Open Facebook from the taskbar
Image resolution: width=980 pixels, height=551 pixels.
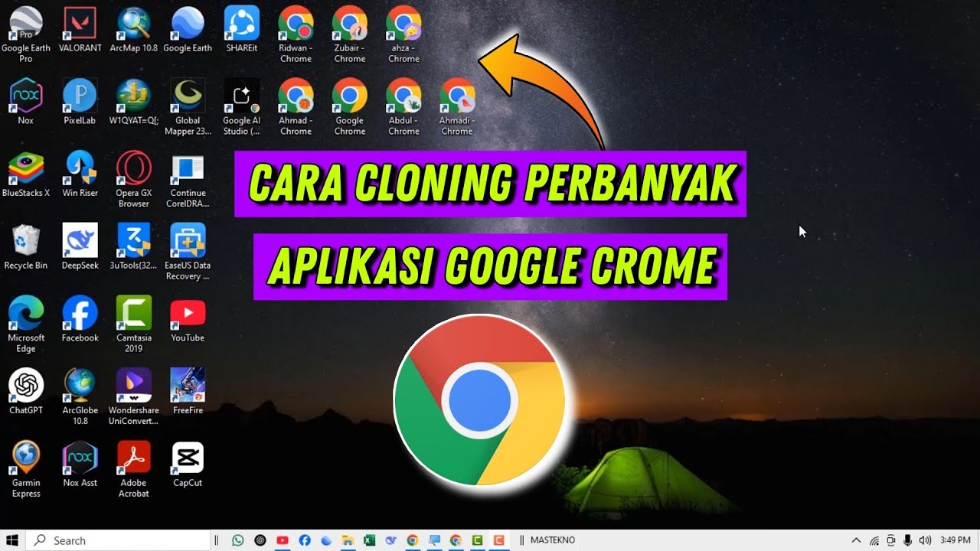point(305,540)
